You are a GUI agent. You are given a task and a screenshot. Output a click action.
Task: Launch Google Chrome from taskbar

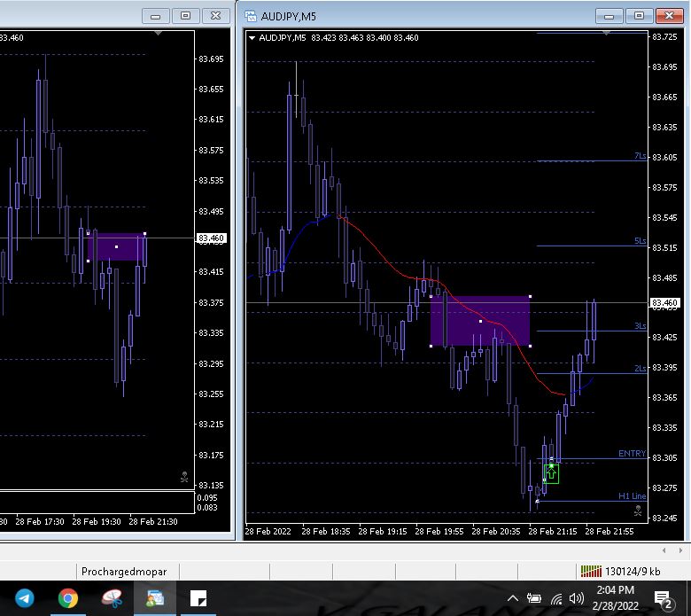pyautogui.click(x=68, y=598)
